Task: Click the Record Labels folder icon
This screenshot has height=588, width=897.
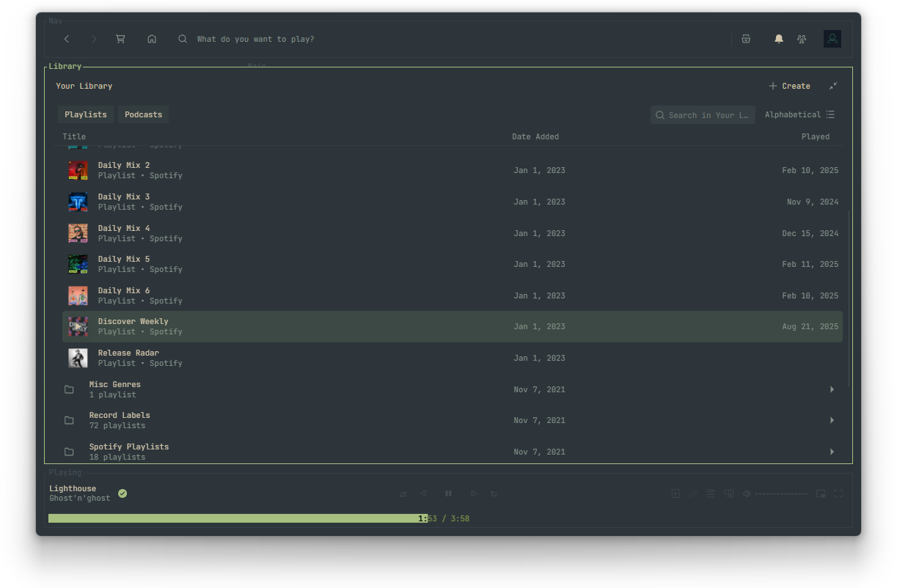Action: click(x=69, y=420)
